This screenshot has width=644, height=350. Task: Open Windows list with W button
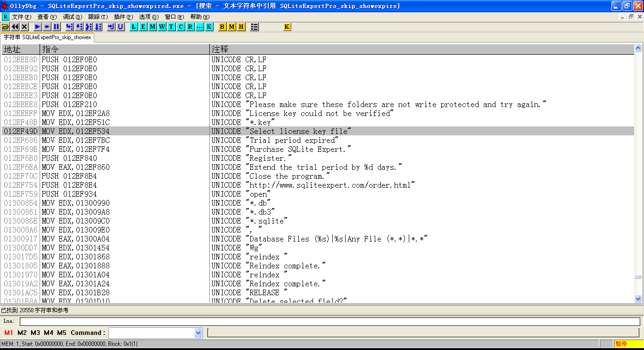click(x=162, y=27)
